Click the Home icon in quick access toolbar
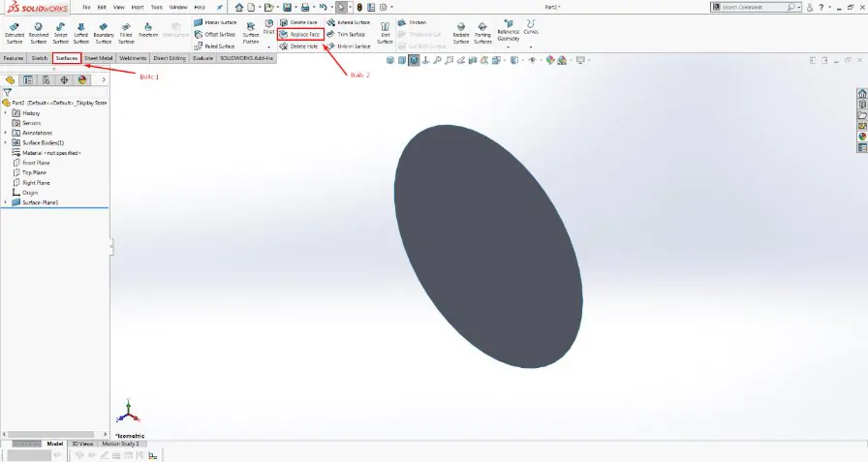 tap(238, 7)
